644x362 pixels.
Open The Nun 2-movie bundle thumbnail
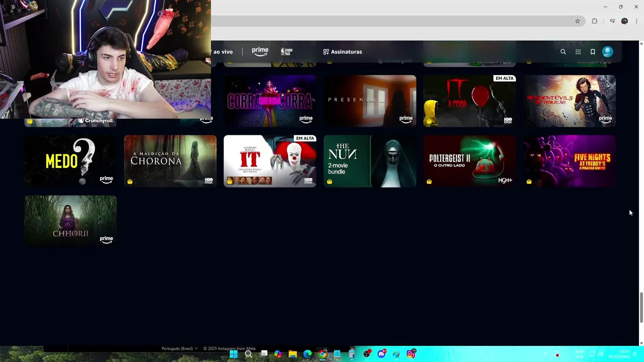tap(370, 161)
